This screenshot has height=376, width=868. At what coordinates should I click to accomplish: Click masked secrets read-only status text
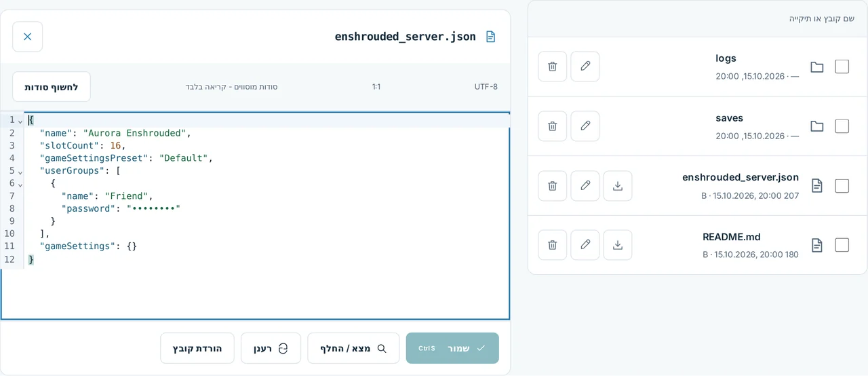click(231, 87)
